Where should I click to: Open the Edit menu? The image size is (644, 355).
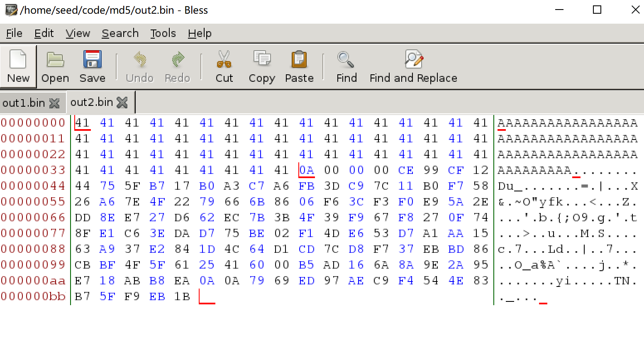click(x=44, y=33)
